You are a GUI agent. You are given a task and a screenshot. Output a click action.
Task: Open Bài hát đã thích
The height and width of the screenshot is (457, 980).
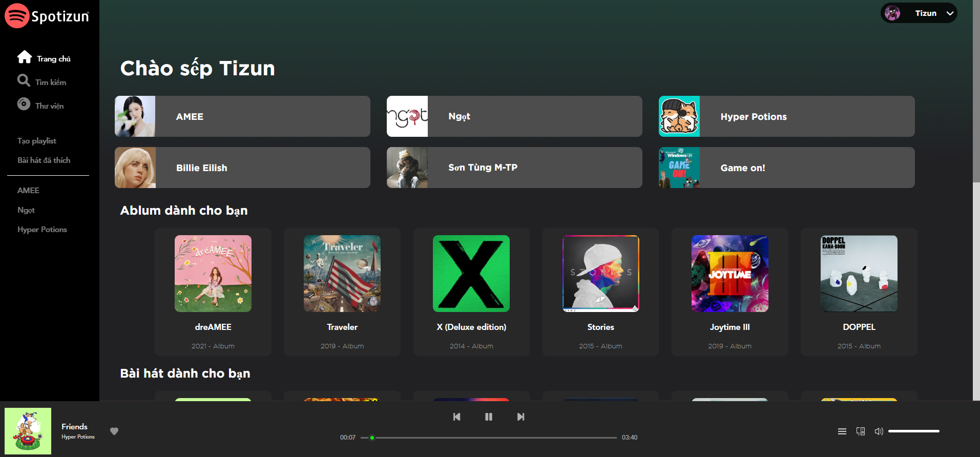pyautogui.click(x=44, y=160)
